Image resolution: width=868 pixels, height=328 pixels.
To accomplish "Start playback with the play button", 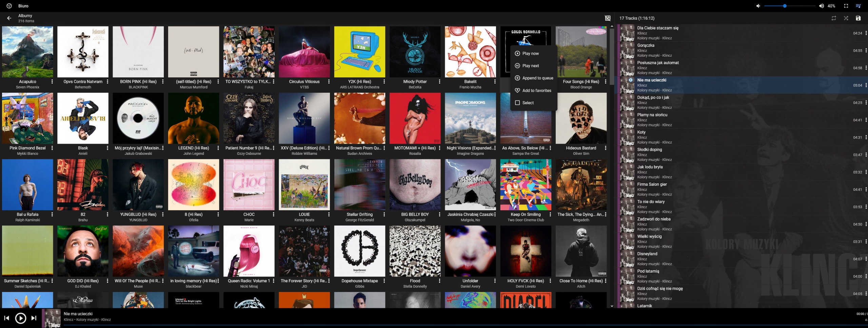I will [x=20, y=318].
